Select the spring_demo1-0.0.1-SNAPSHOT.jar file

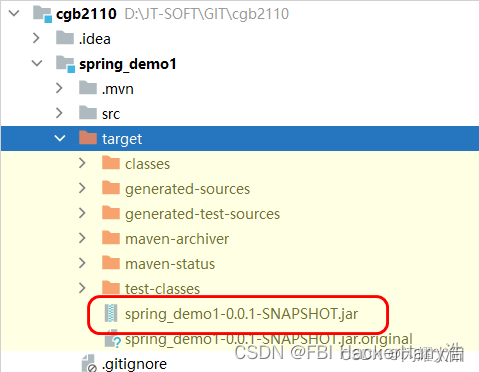pos(241,314)
